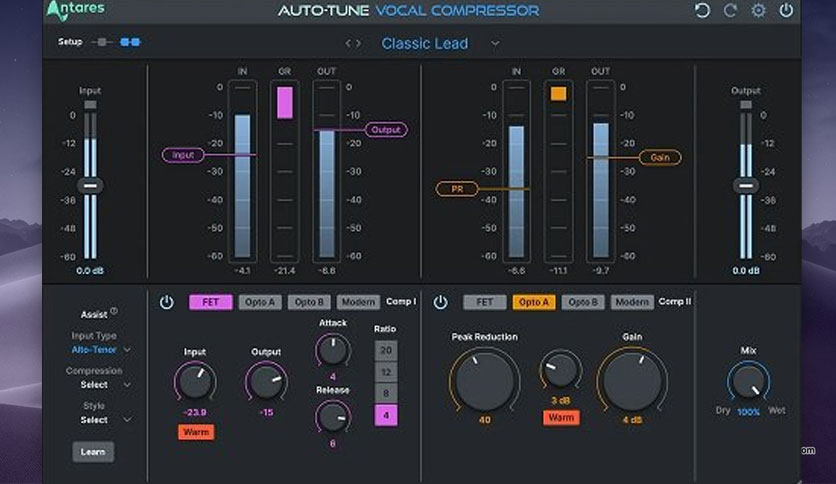Choose Opto A mode for Comp I
836x484 pixels.
point(260,302)
